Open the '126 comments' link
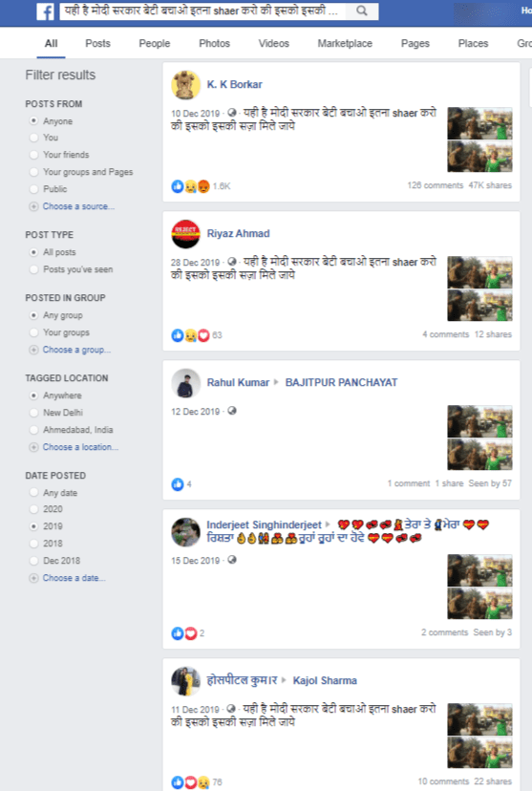 (x=436, y=185)
